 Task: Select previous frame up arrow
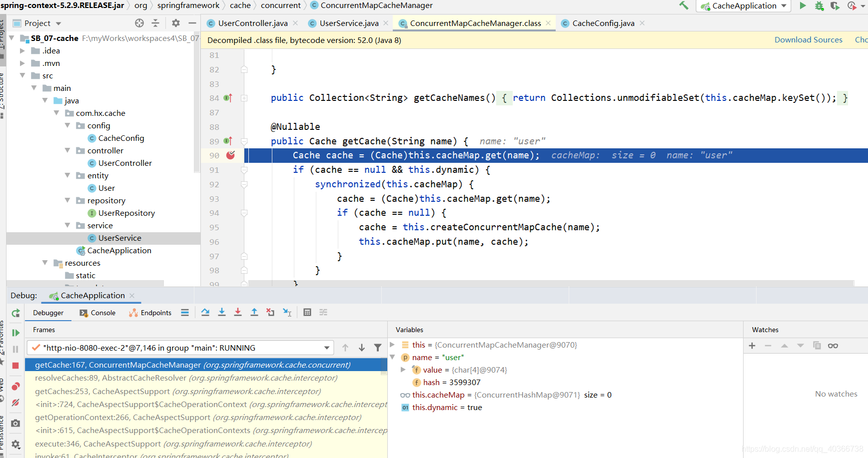345,348
